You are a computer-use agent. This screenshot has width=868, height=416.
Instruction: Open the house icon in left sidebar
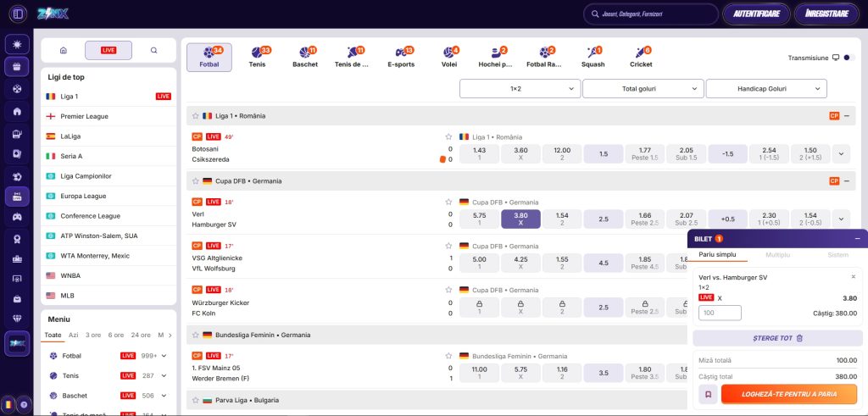coord(17,111)
